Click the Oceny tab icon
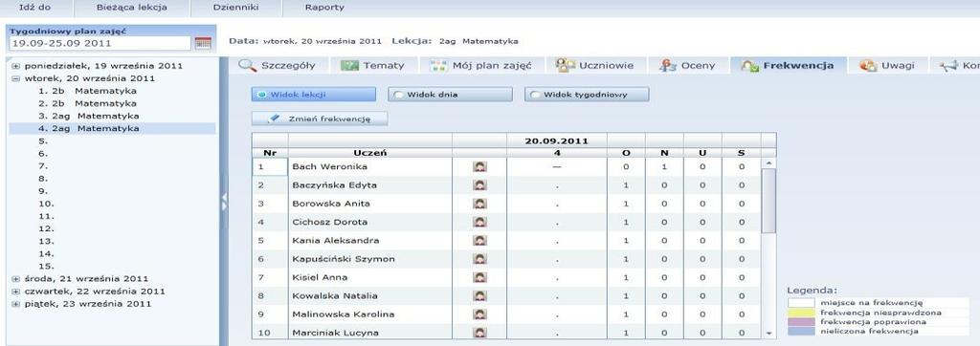Image resolution: width=980 pixels, height=346 pixels. pyautogui.click(x=668, y=66)
